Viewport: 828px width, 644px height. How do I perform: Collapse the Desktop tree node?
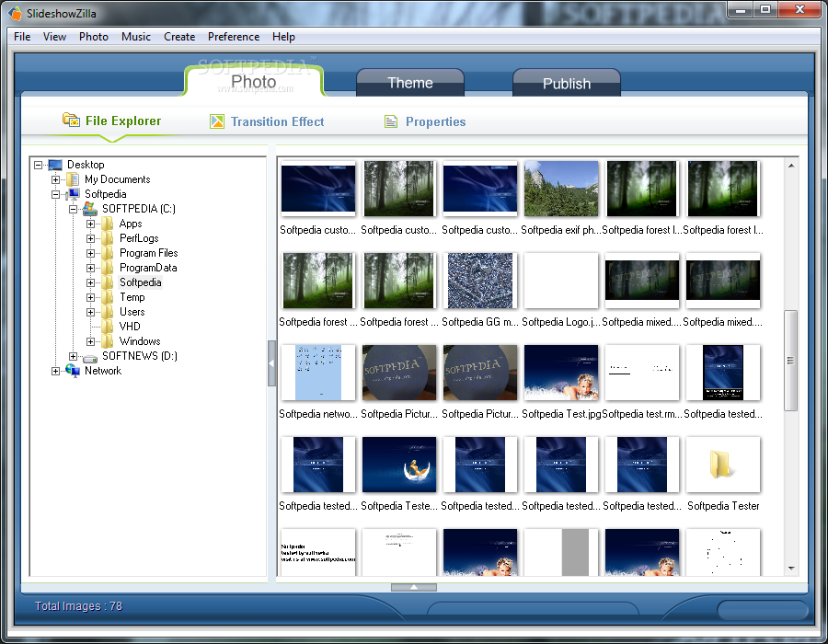tap(38, 165)
